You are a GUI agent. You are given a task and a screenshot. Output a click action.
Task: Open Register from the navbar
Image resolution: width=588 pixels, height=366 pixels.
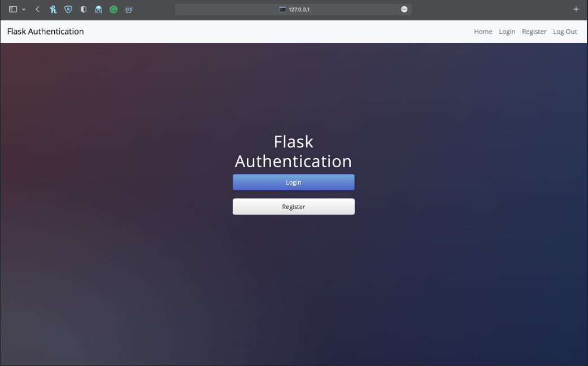click(534, 32)
